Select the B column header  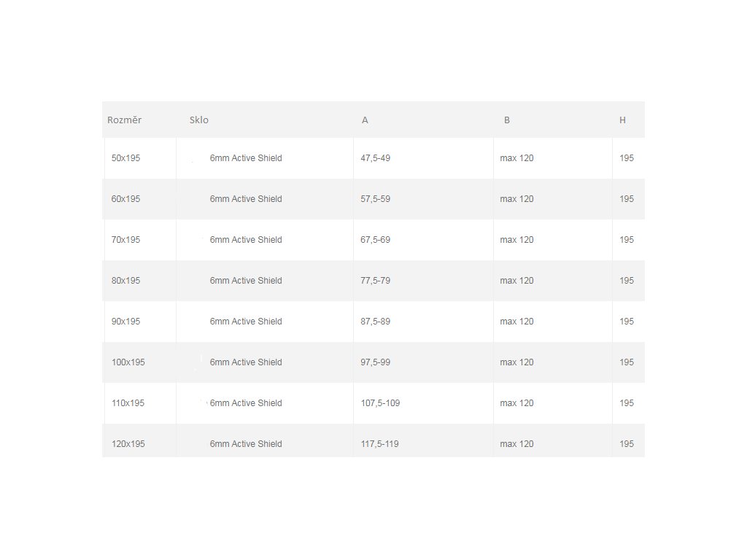507,120
